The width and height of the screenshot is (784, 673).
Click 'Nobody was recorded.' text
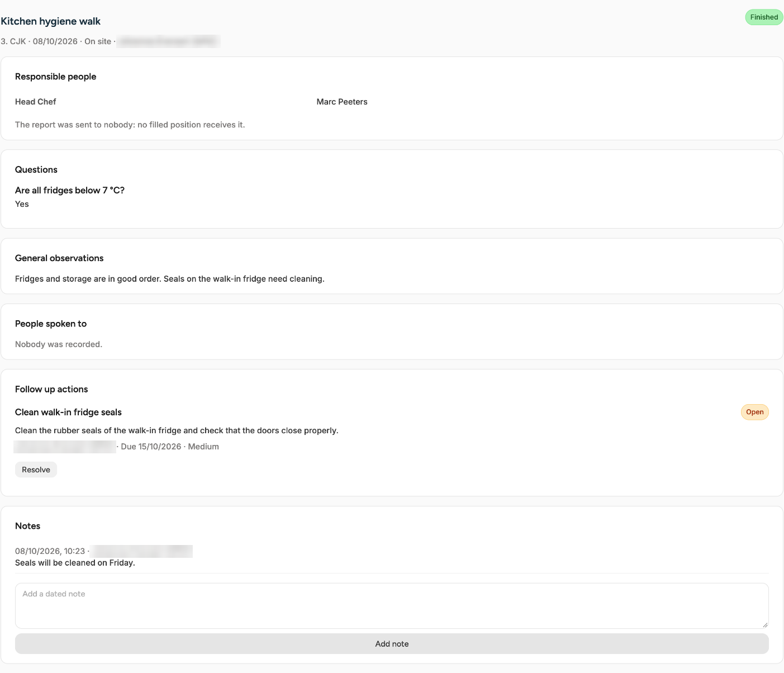click(x=59, y=344)
